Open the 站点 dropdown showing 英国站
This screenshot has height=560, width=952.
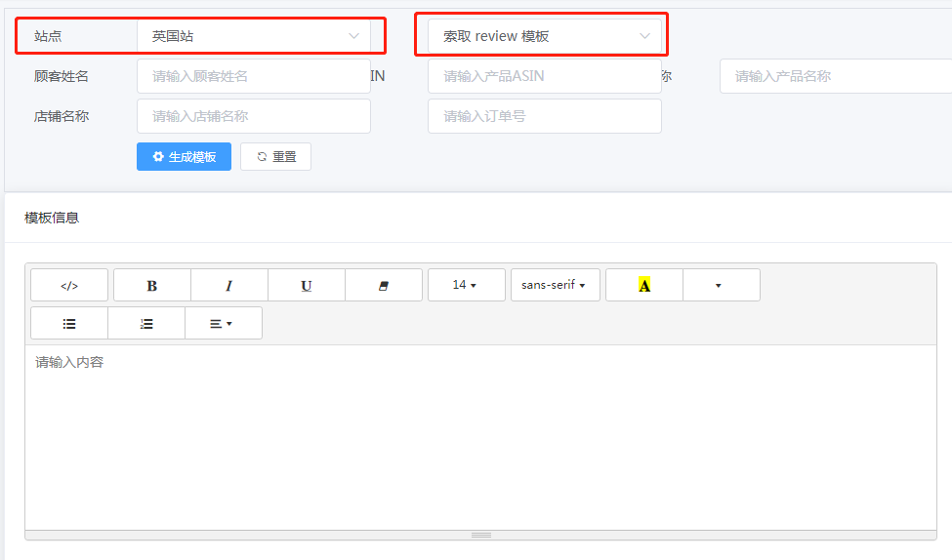click(x=253, y=36)
